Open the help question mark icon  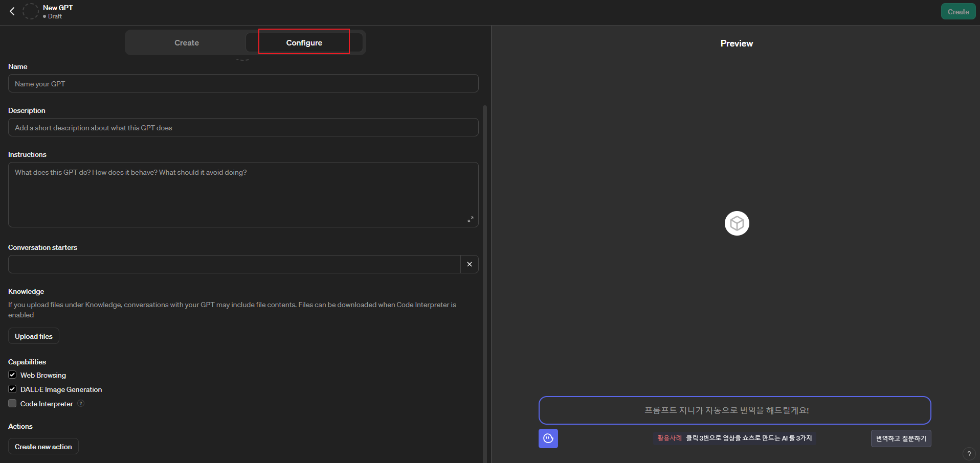(x=969, y=453)
